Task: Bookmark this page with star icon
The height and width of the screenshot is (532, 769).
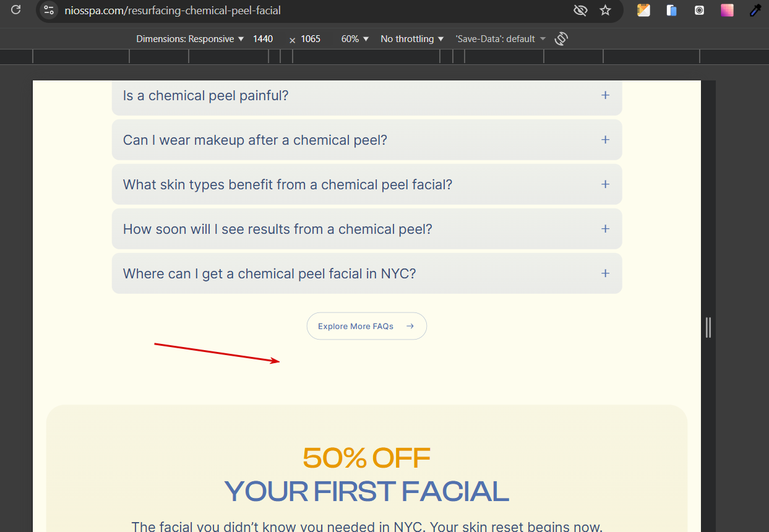Action: pos(605,10)
